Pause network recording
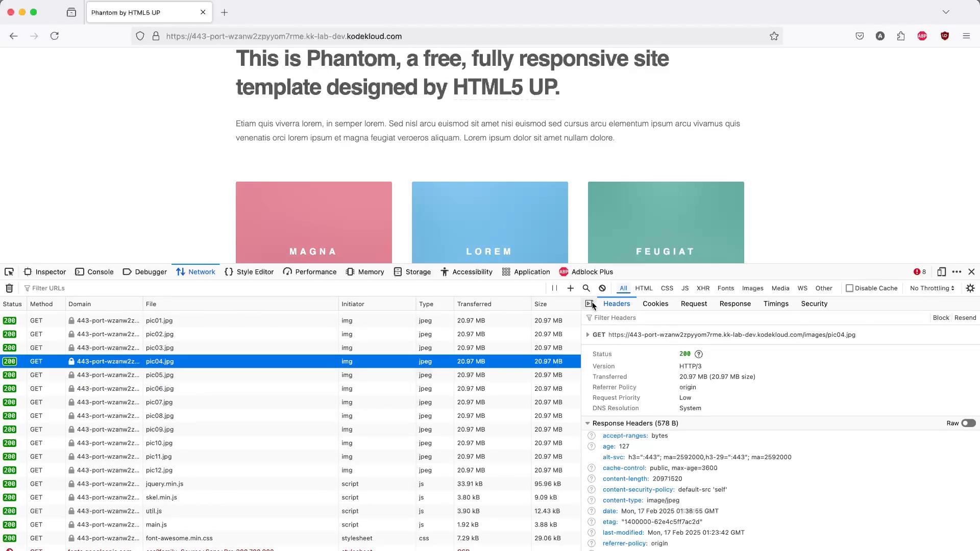 [554, 288]
